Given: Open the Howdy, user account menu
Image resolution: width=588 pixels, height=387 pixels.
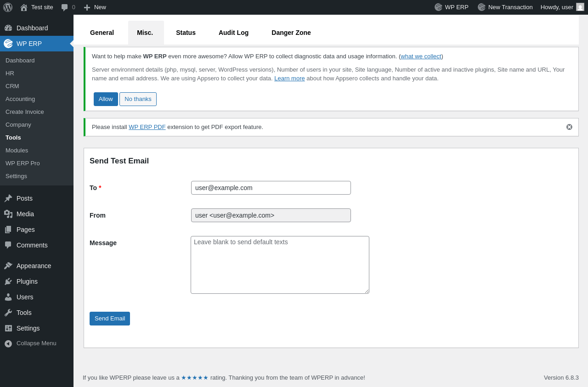Looking at the screenshot, I should tap(562, 7).
